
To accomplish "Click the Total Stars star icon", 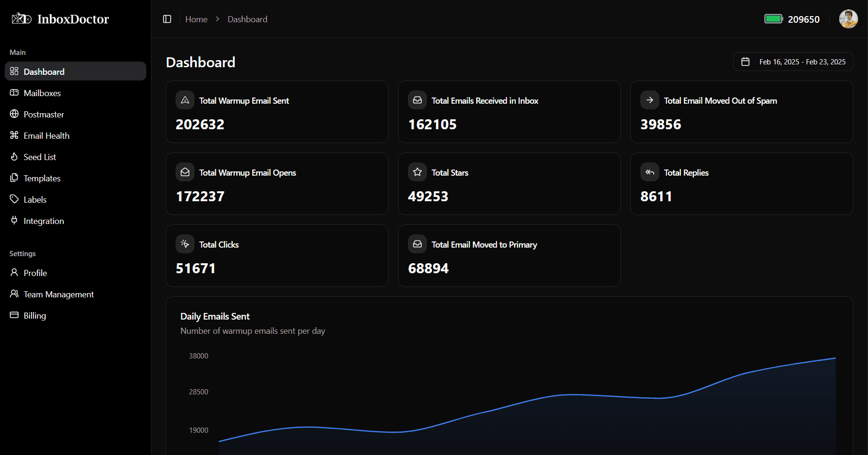I will 417,172.
